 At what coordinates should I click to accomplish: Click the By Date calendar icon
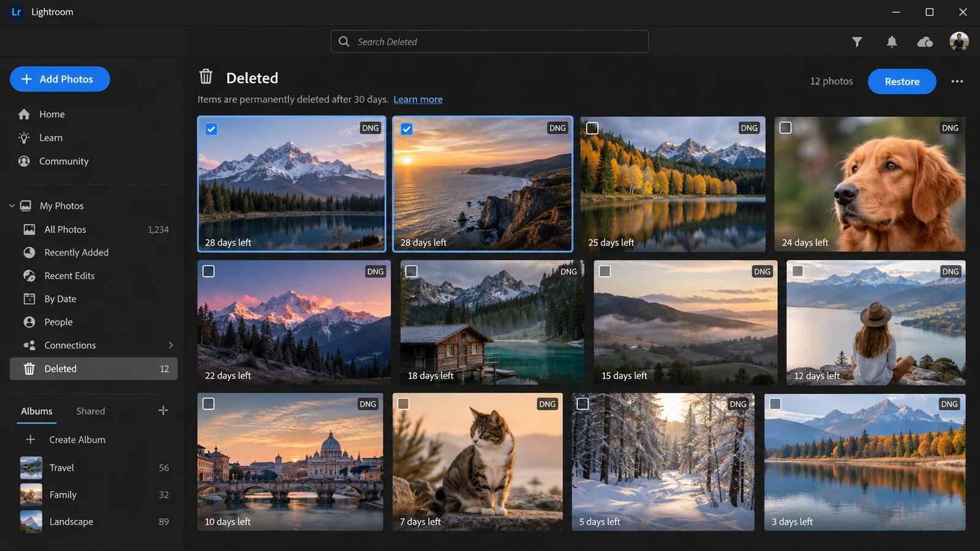coord(29,299)
